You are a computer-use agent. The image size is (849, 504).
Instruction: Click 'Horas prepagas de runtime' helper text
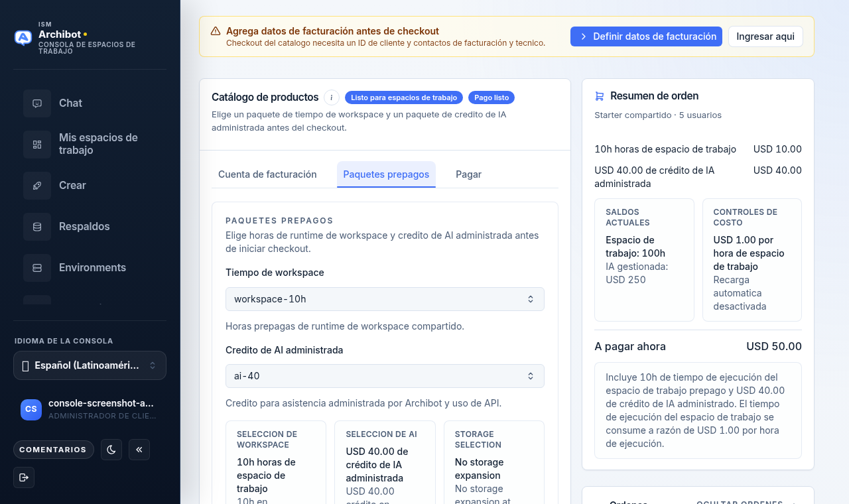345,326
